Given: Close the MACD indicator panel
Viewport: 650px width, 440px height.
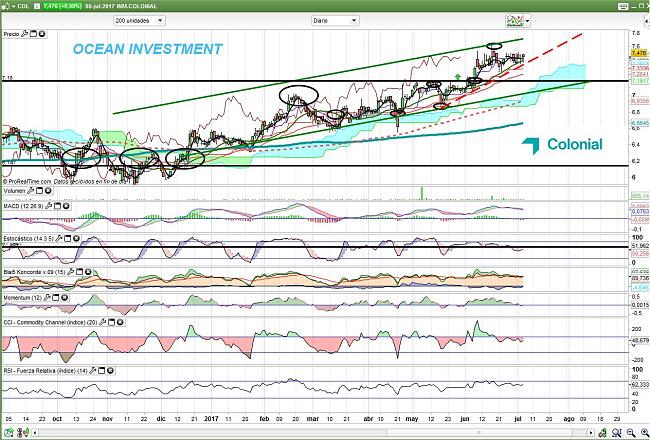Looking at the screenshot, I should [x=66, y=206].
